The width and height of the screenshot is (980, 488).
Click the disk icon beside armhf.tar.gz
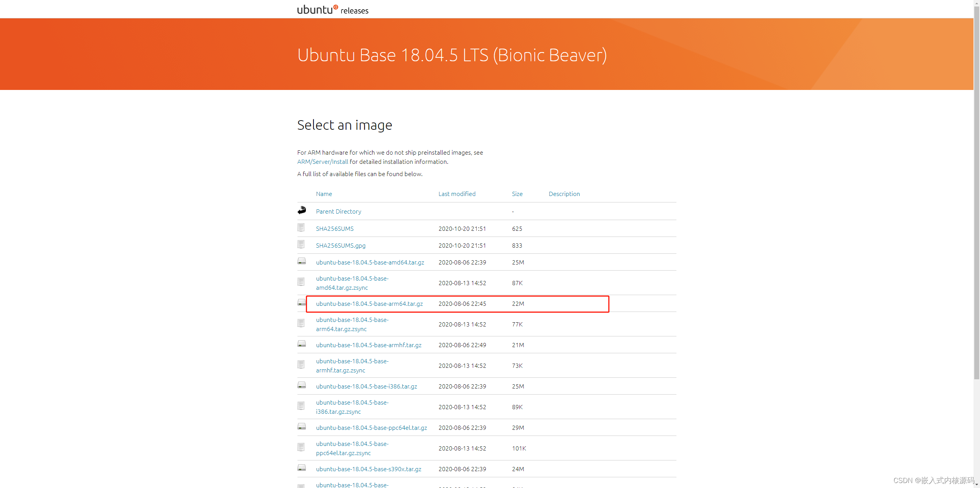(302, 344)
